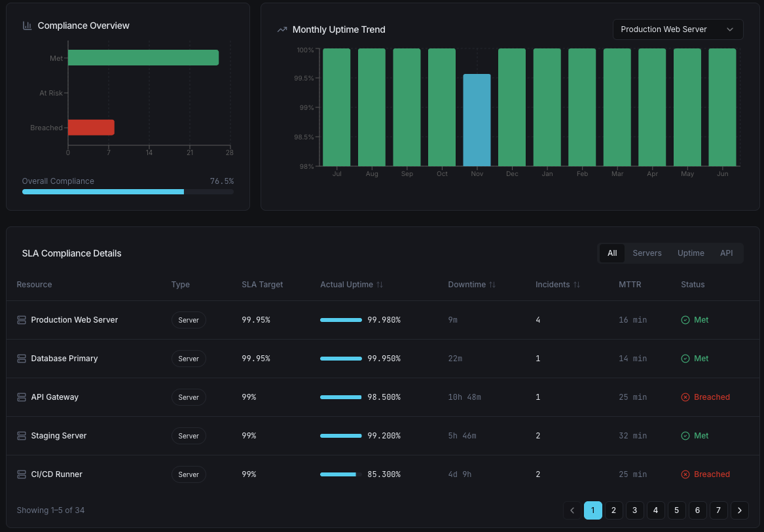Switch to the Servers filter tab
This screenshot has width=764, height=532.
coord(647,253)
